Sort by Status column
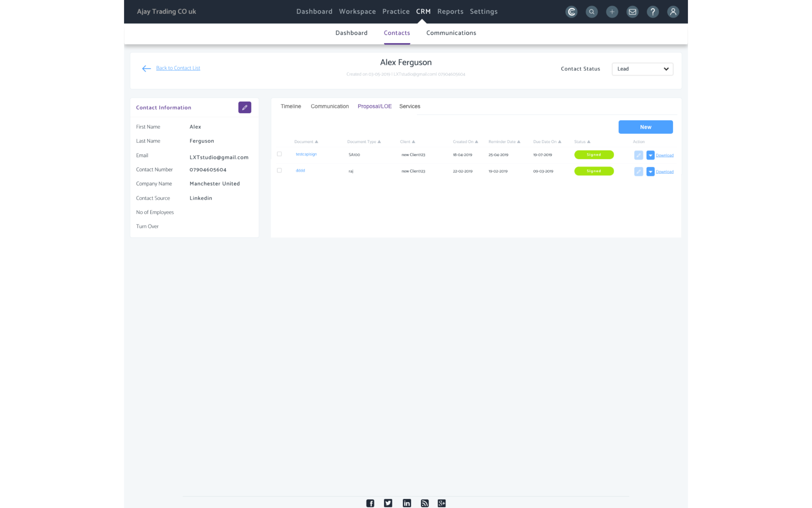Viewport: 812px width, 508px height. click(x=582, y=142)
